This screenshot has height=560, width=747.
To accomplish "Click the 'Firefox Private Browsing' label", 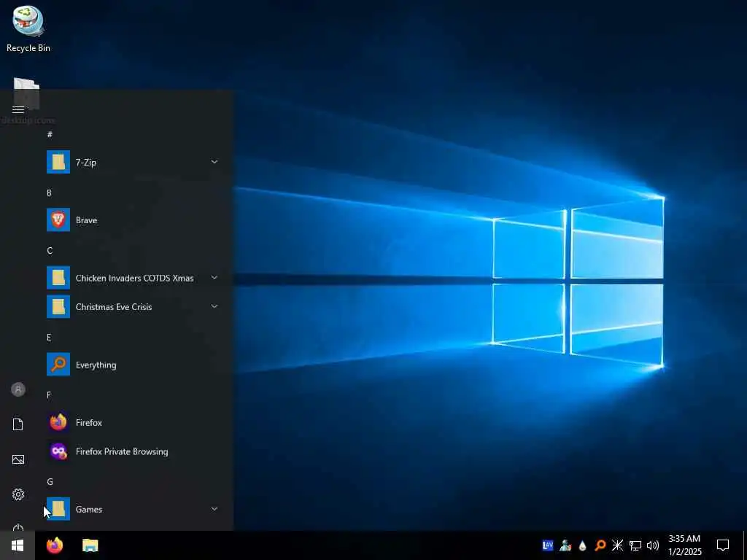I will pos(122,451).
